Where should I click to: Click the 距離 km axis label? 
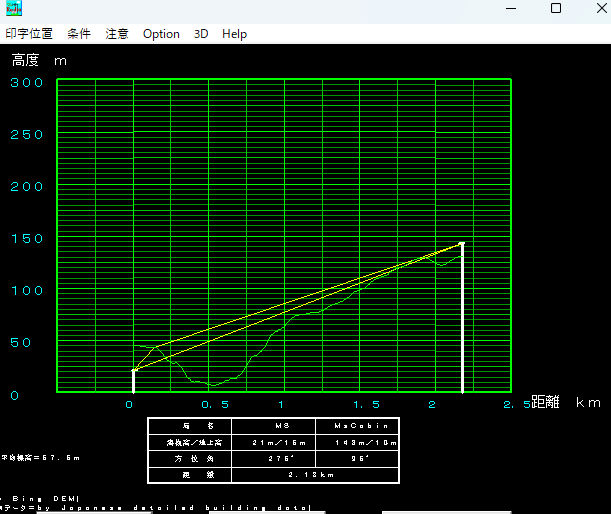click(566, 402)
